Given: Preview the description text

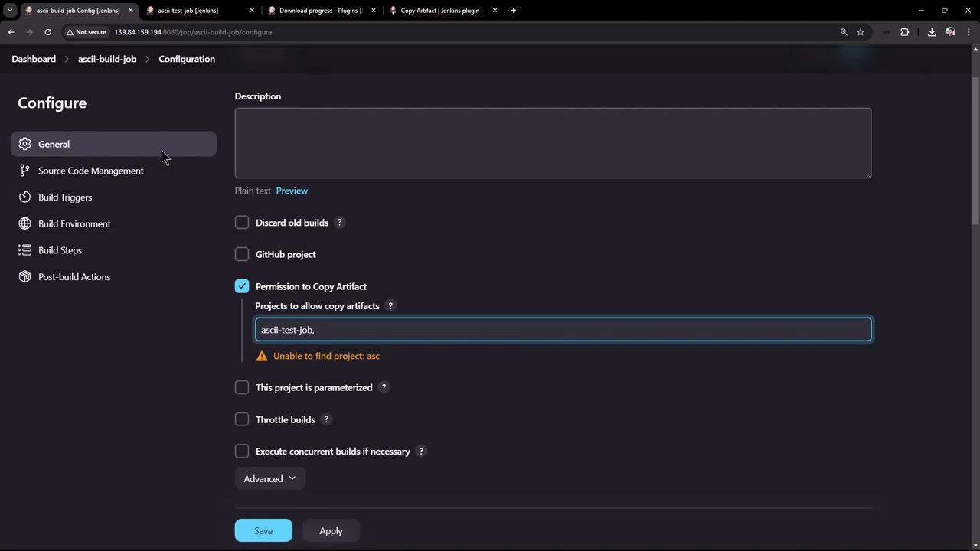Looking at the screenshot, I should point(292,191).
